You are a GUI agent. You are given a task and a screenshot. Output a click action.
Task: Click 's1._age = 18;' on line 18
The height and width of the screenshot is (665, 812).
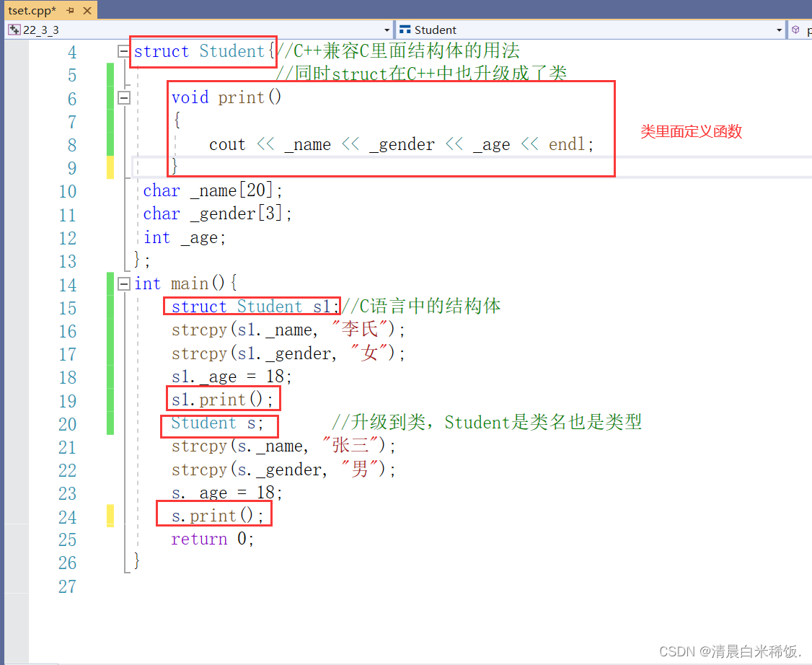231,376
